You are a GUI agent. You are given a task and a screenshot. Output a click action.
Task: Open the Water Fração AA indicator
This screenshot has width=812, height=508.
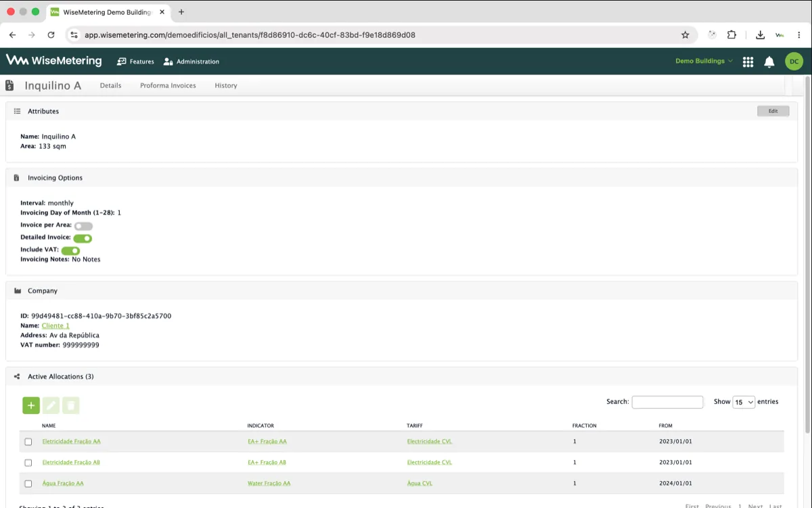point(269,484)
